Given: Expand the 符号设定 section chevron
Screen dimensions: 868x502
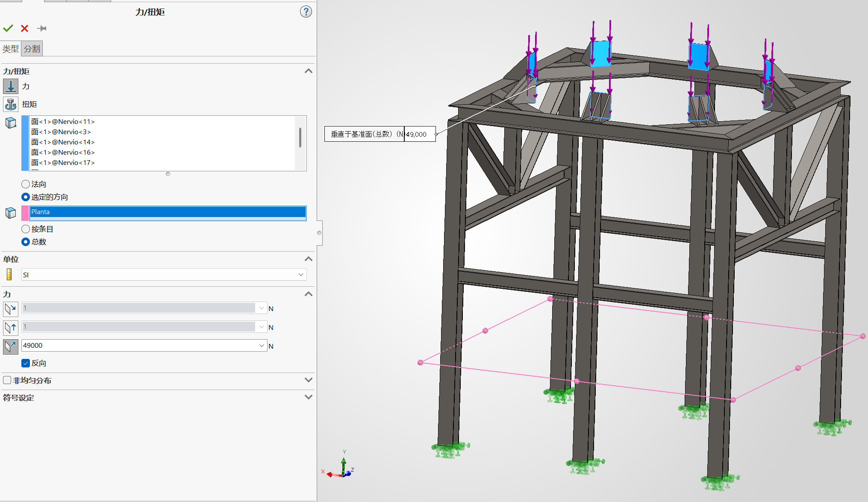Looking at the screenshot, I should (309, 397).
